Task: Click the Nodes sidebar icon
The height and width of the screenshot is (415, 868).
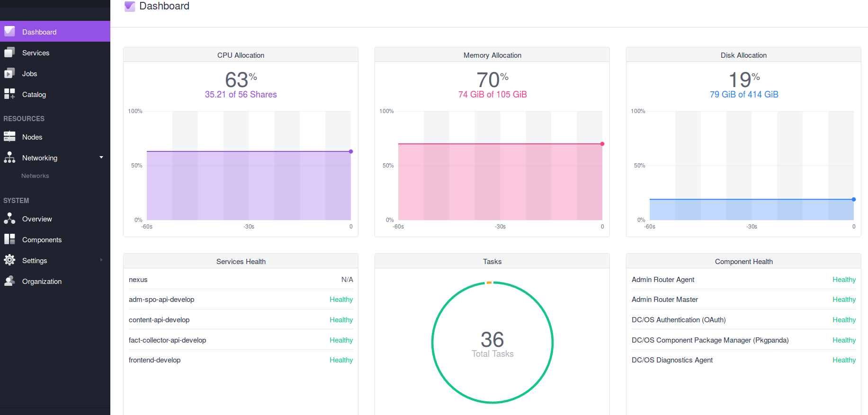Action: [x=9, y=137]
